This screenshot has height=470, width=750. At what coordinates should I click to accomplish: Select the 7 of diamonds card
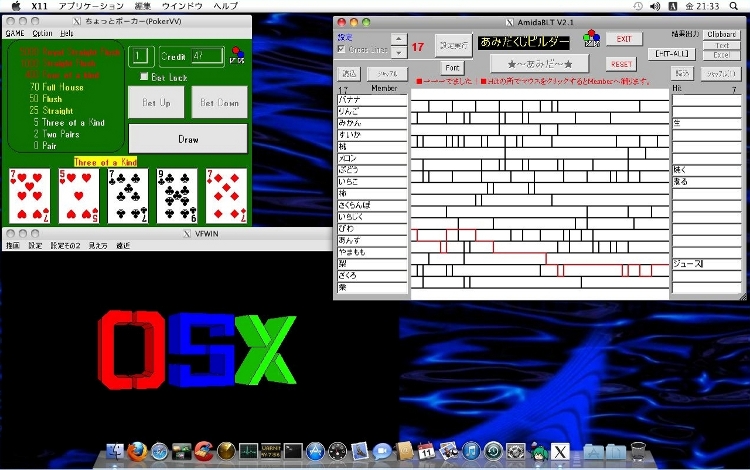(x=226, y=196)
